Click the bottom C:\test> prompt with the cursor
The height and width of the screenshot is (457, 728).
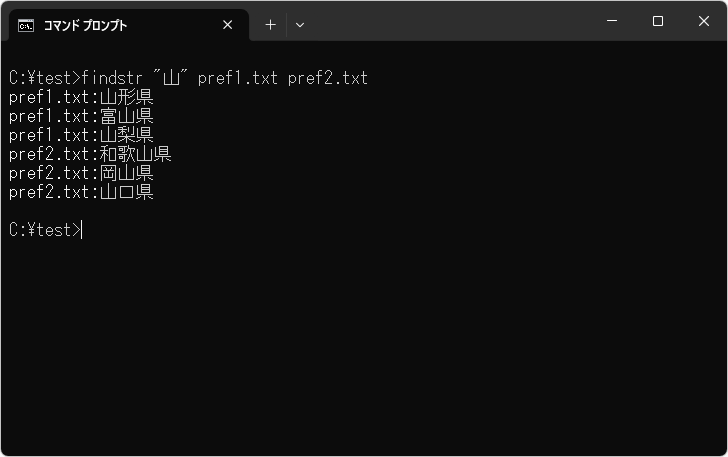pos(44,230)
